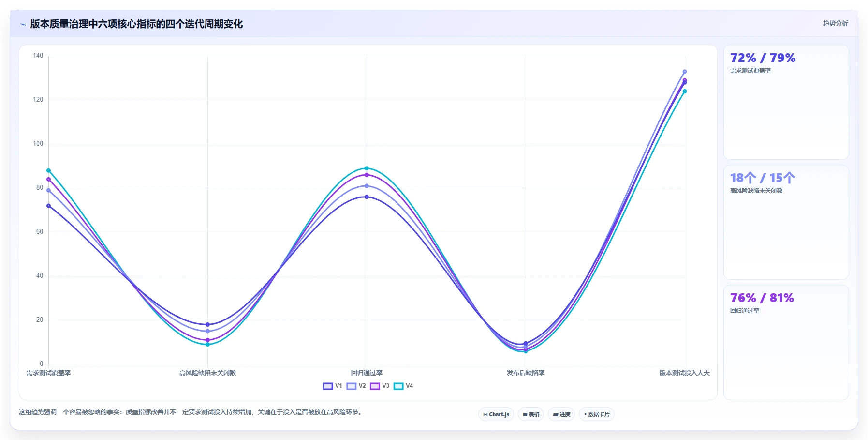Click the V2 point at 高风险缺陷未关闭数 (value 15)
Viewport: 868px width, 440px height.
(x=207, y=331)
